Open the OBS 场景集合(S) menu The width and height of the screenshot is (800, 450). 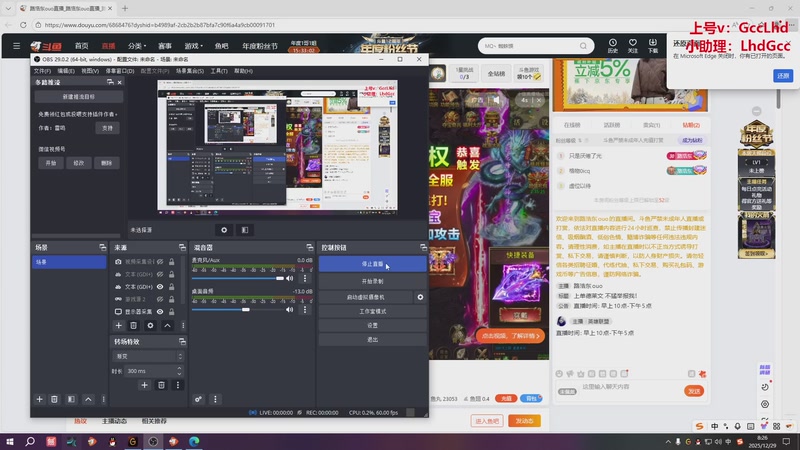190,71
